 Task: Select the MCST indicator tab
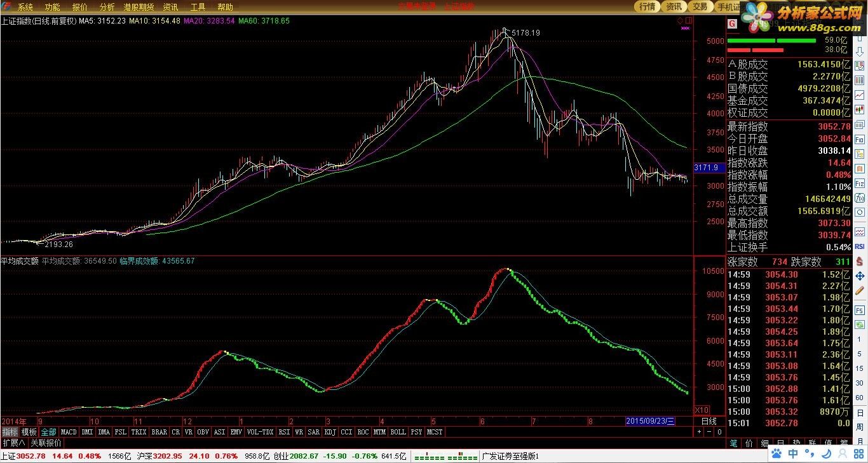(435, 432)
